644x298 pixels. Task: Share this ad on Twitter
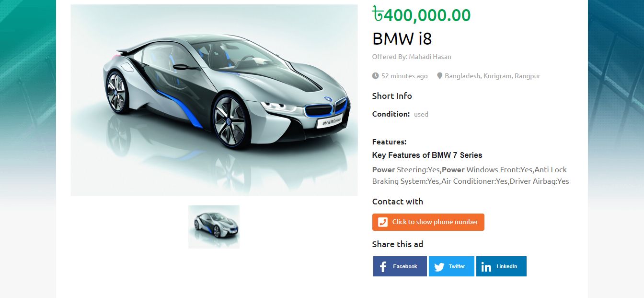click(x=451, y=266)
